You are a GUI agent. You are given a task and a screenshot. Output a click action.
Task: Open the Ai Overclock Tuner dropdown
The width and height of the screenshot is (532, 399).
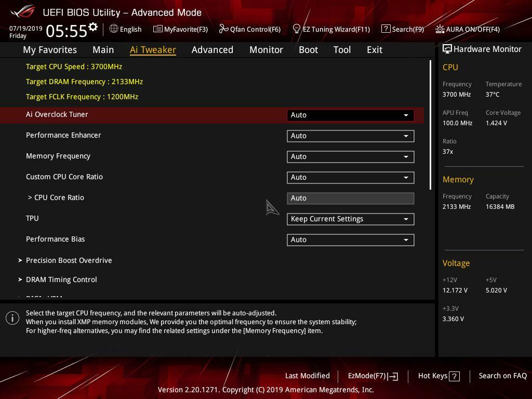pyautogui.click(x=351, y=115)
